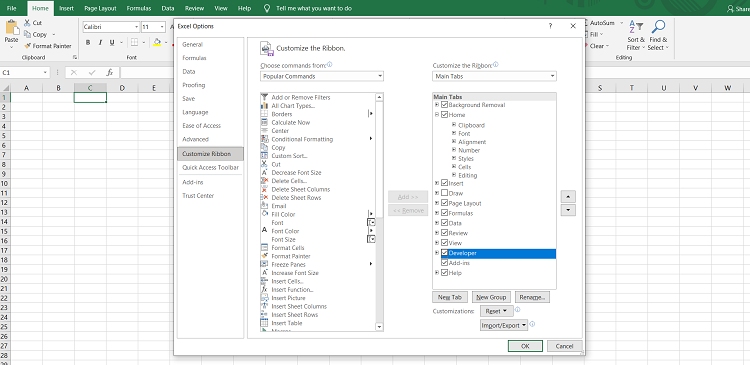The image size is (750, 365).
Task: Open the Formulas options category
Action: [210, 58]
